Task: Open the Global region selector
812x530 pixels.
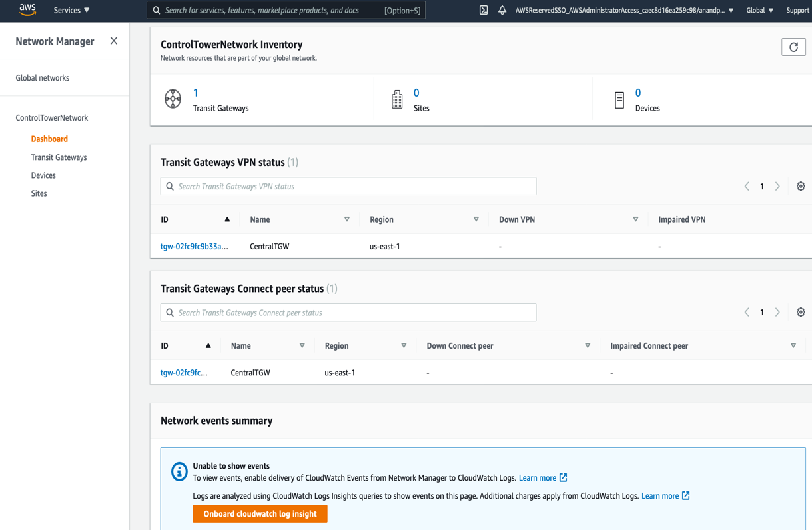Action: (759, 10)
